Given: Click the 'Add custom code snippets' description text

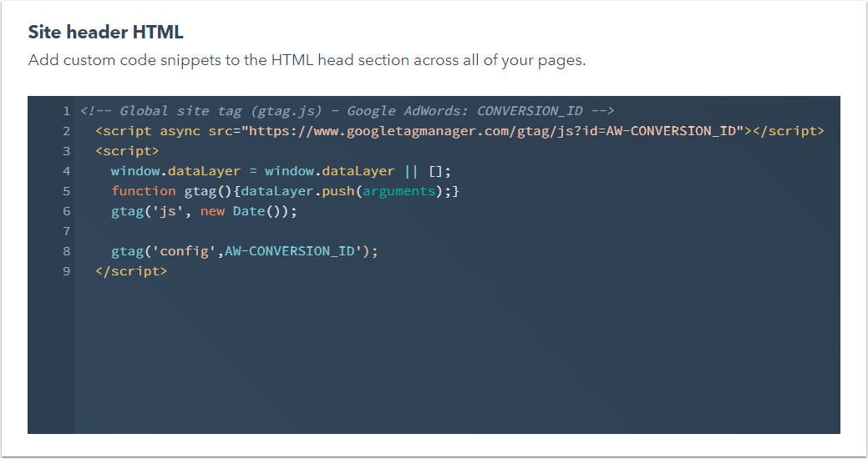Looking at the screenshot, I should pos(307,61).
